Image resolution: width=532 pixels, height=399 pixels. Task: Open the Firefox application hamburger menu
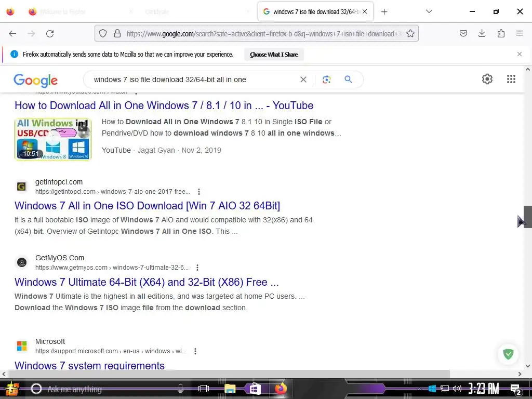pyautogui.click(x=520, y=33)
